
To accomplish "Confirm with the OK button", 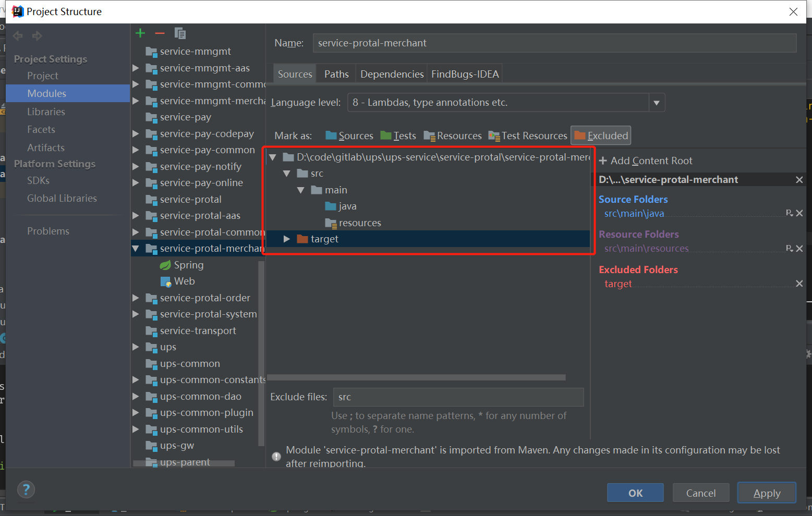I will coord(635,493).
